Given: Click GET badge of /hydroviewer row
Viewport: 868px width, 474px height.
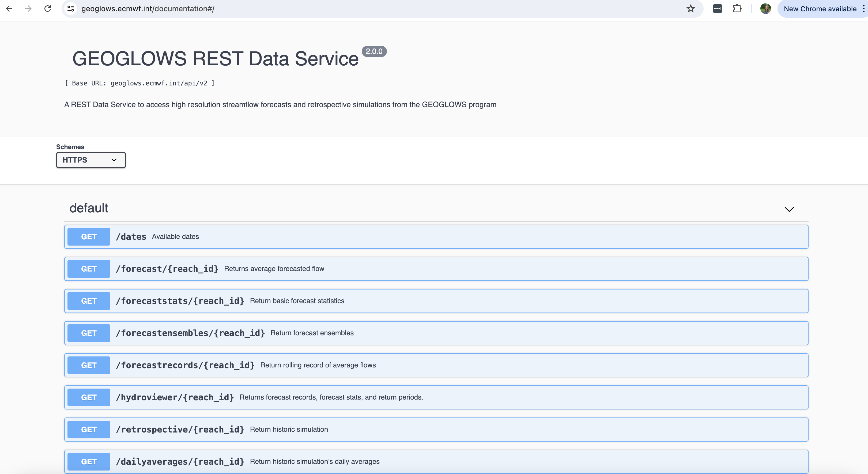Looking at the screenshot, I should pyautogui.click(x=89, y=397).
